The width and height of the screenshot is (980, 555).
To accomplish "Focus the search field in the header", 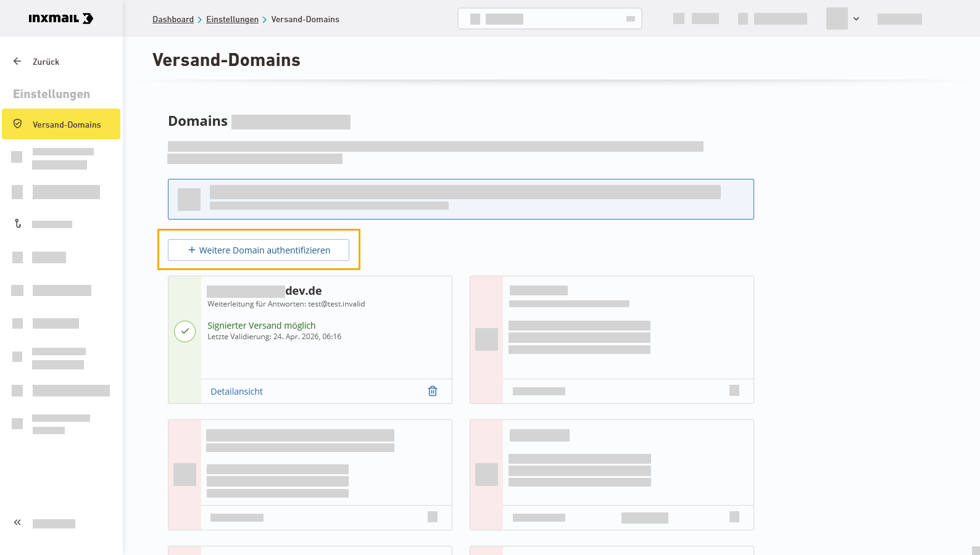I will coord(550,18).
